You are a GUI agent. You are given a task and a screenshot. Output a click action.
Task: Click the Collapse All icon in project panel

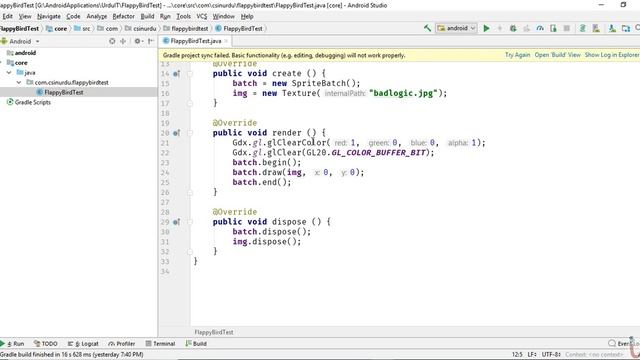click(x=123, y=41)
